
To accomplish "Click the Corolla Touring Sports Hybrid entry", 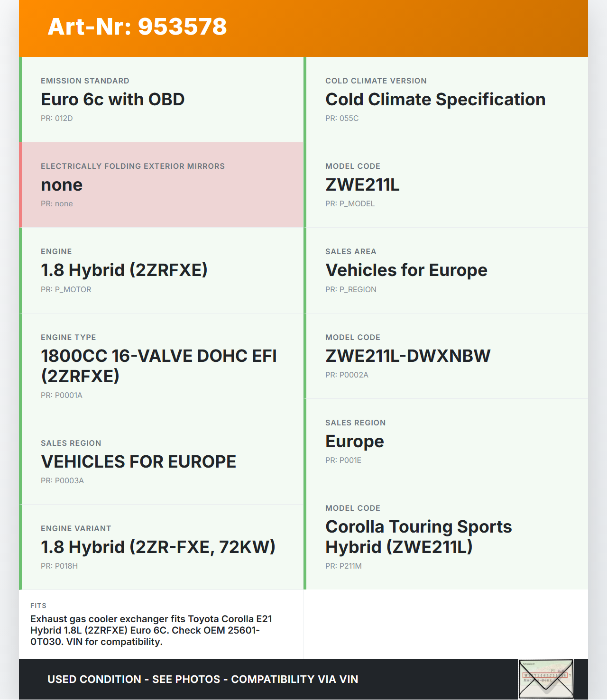I will coord(418,537).
